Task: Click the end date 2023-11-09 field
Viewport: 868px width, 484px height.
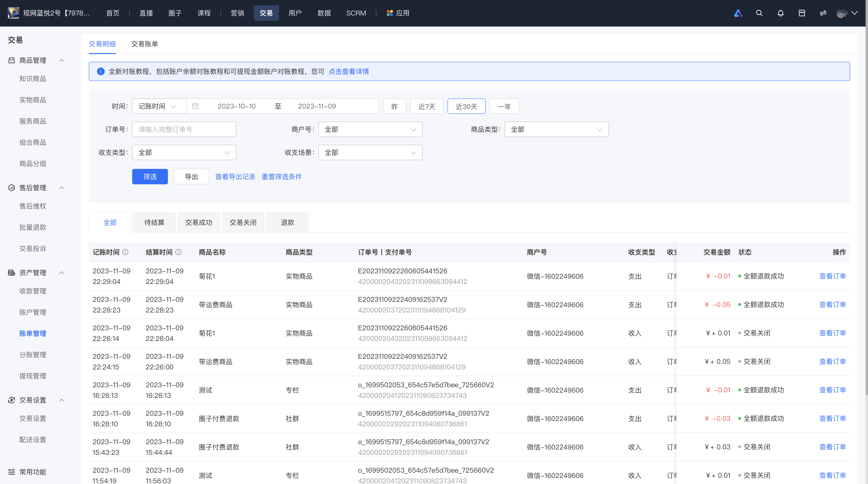Action: click(317, 106)
